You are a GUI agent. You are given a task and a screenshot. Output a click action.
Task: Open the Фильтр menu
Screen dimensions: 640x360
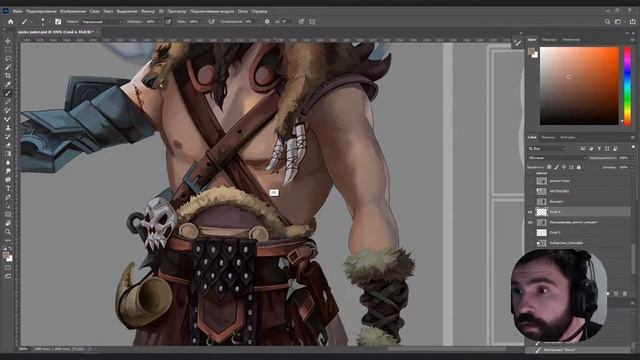coord(148,11)
